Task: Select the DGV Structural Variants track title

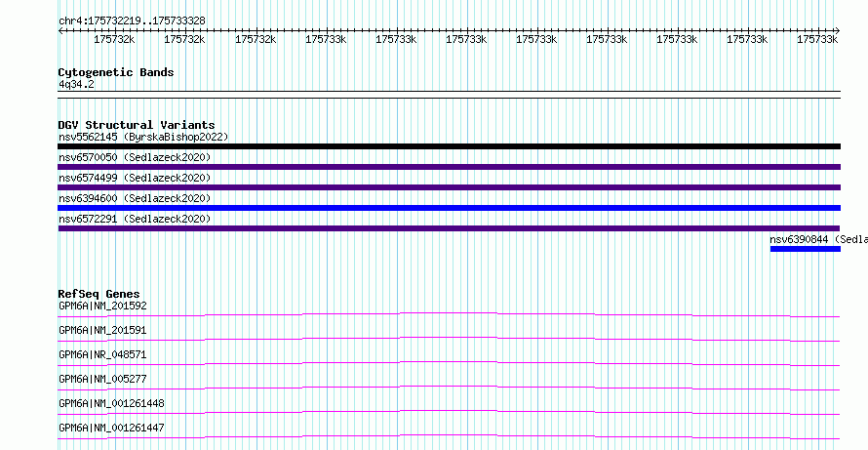Action: (137, 125)
